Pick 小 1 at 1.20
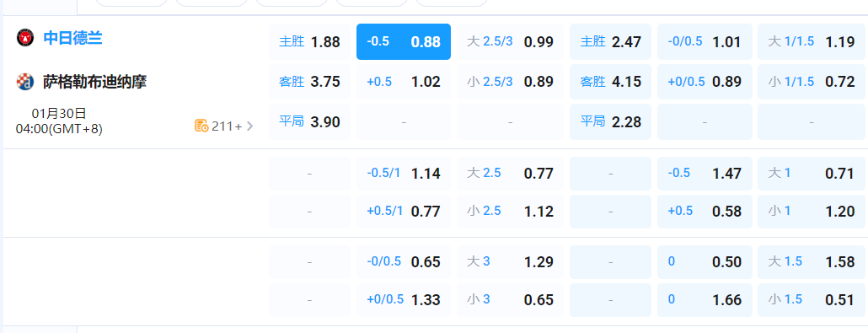This screenshot has height=333, width=868. pos(812,211)
